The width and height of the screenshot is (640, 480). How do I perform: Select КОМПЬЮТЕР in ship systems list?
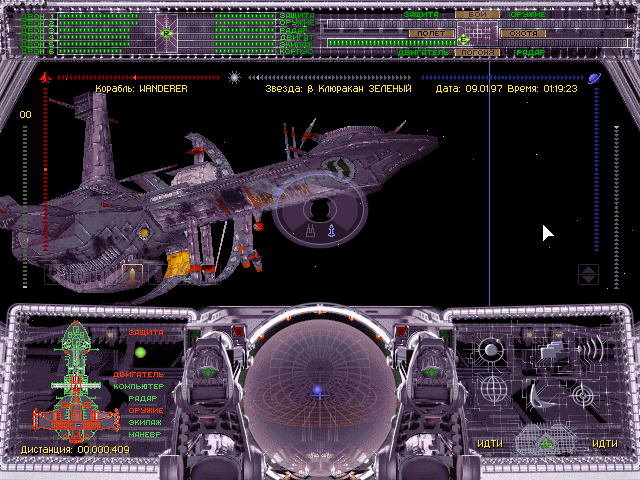(138, 386)
